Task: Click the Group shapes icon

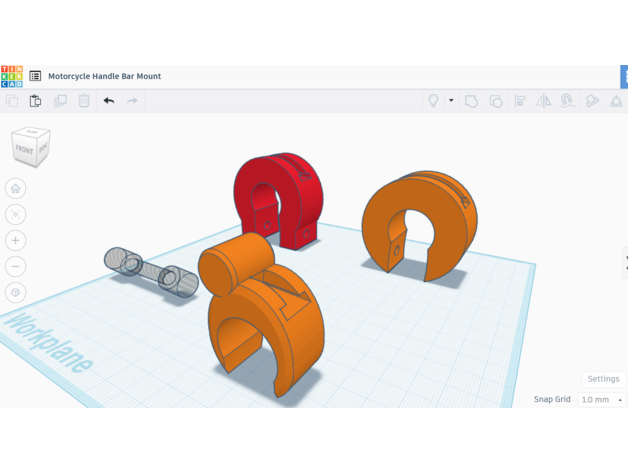Action: click(471, 101)
